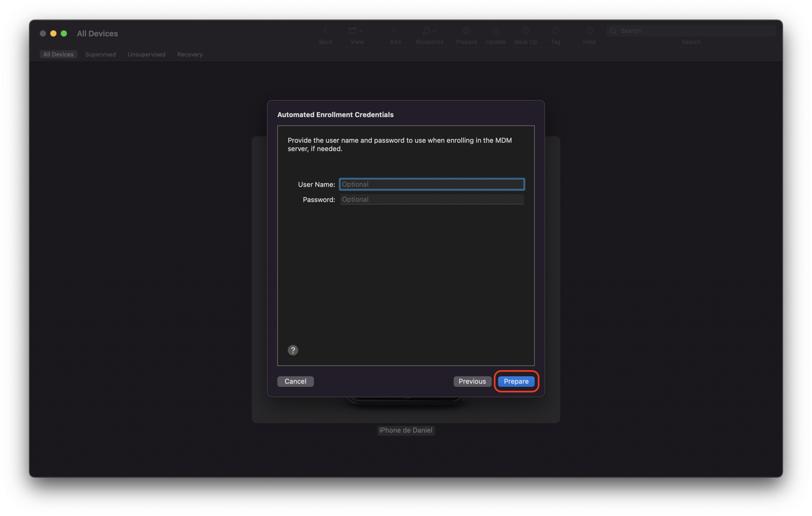Select the iPhone de Daniel device

click(405, 430)
